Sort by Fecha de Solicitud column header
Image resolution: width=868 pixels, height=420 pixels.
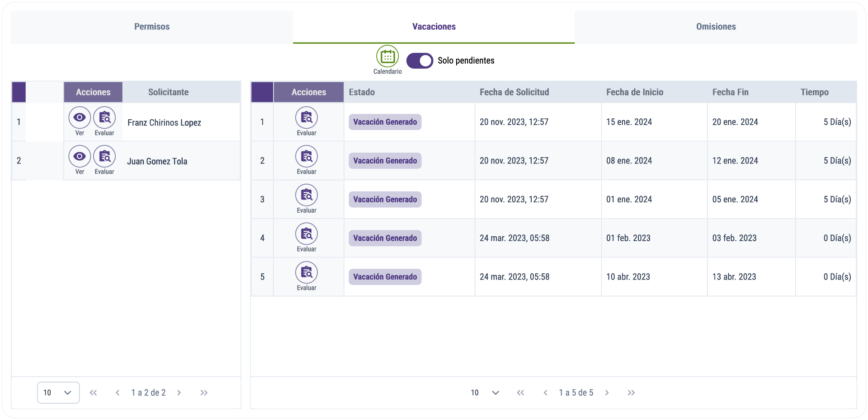point(514,92)
